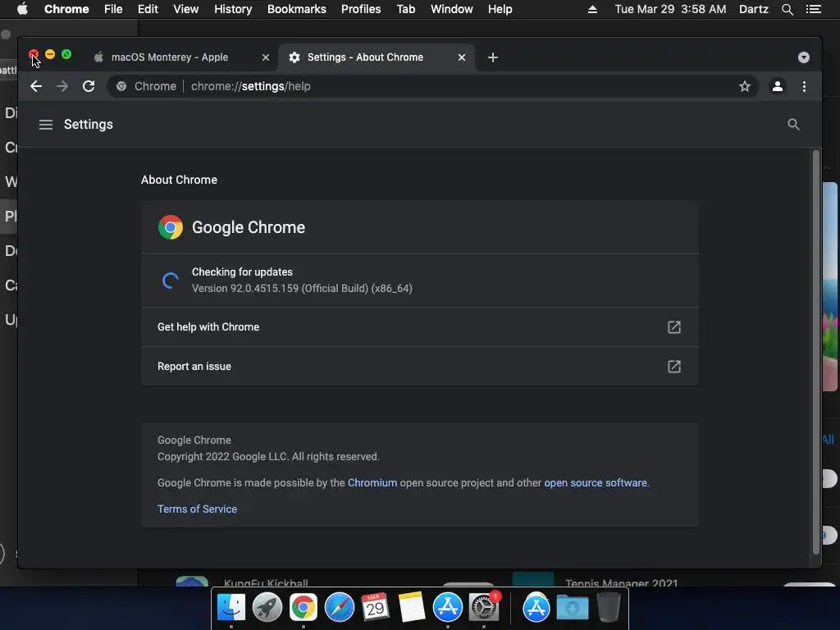Open the Downloads folder in the Dock
Viewport: 840px width, 630px height.
coord(572,608)
